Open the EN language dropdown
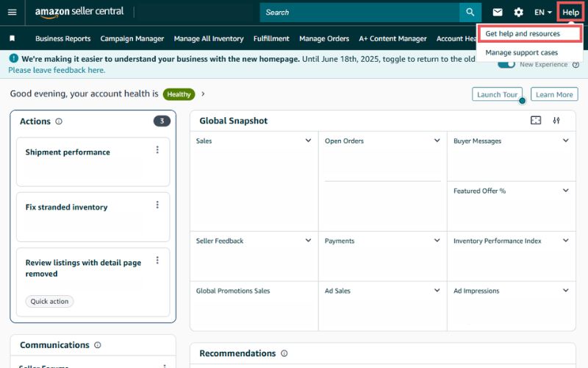The image size is (588, 368). [x=543, y=13]
